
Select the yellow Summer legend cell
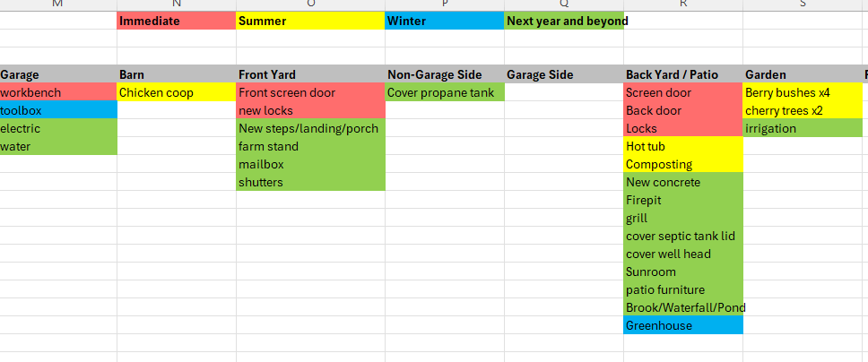click(310, 21)
